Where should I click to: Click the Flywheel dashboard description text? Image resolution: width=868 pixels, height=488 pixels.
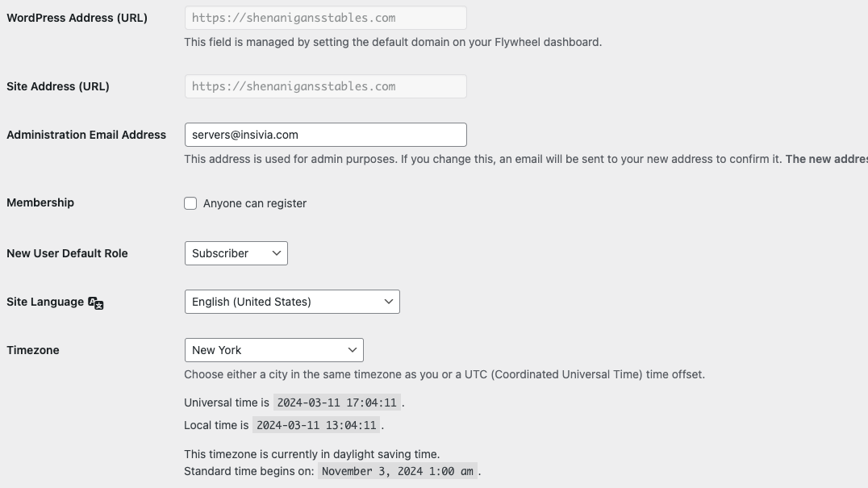coord(393,42)
